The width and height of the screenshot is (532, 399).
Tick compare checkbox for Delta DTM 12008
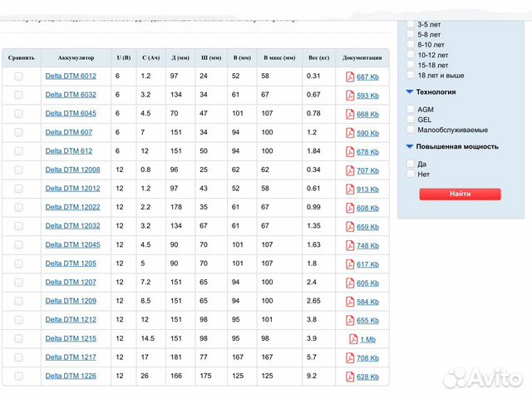coord(18,170)
